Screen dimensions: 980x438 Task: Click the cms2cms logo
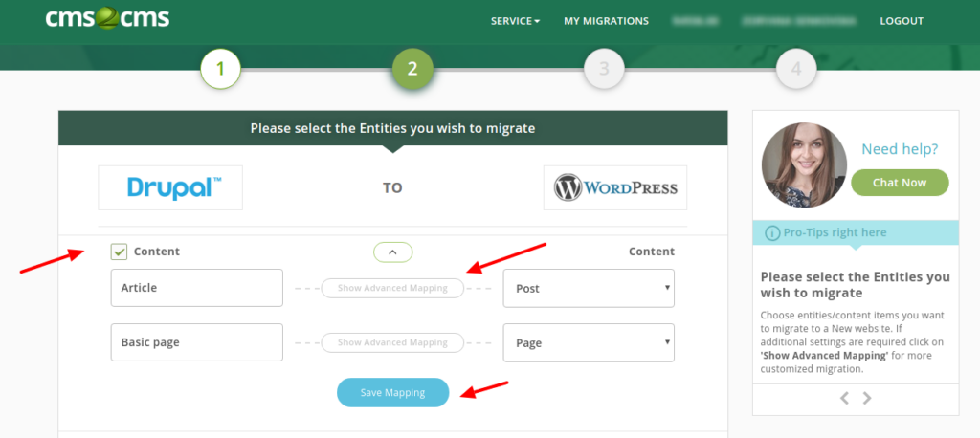click(x=107, y=19)
